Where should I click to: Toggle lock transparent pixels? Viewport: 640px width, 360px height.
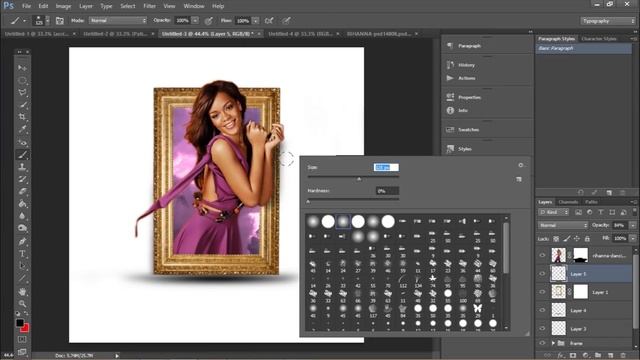[556, 238]
